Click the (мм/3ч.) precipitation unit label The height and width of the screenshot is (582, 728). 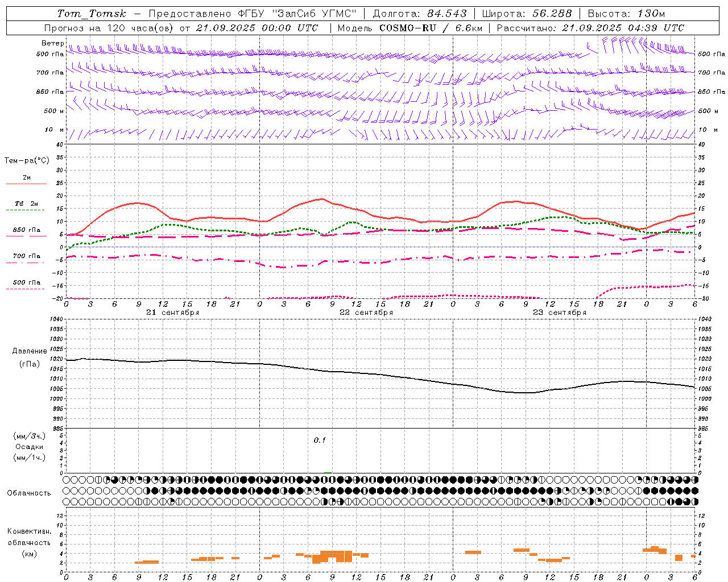click(x=30, y=436)
